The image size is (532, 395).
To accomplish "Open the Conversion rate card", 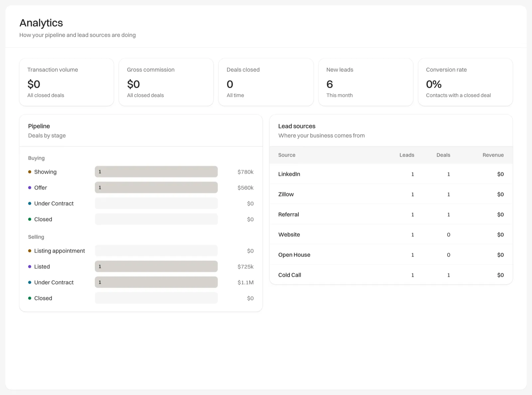I will [x=465, y=82].
